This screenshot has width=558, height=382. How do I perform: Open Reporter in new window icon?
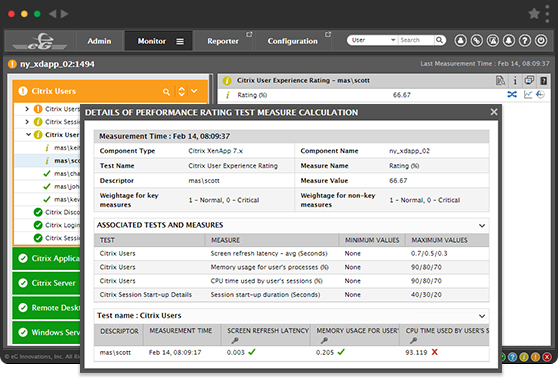pos(249,35)
